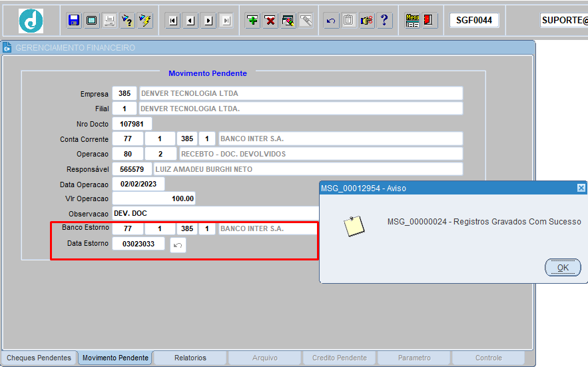Click BANCO INTER S.A. in Banco Estorno row
This screenshot has height=367, width=588.
pos(268,228)
